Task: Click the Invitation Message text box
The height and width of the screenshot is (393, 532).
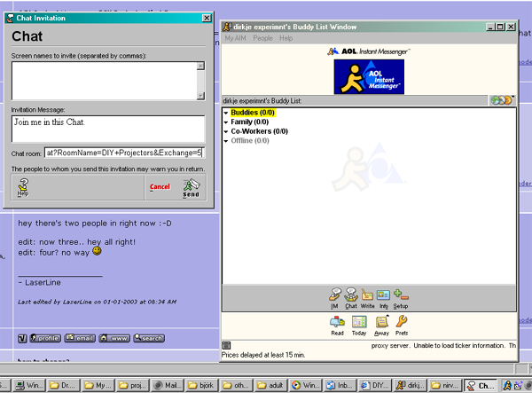Action: (x=108, y=129)
